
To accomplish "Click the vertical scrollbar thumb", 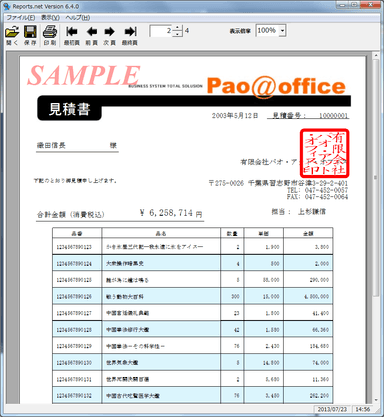I will pos(376,178).
